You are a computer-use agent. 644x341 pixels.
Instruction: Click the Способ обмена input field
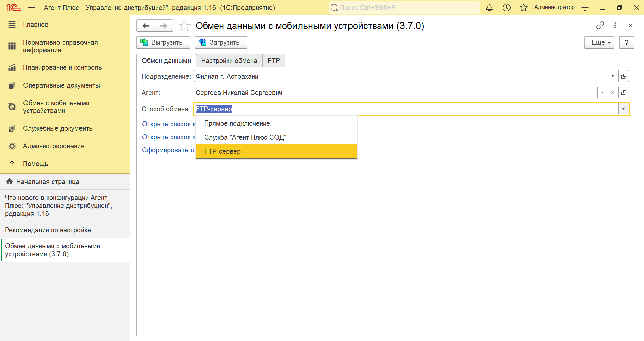point(406,109)
